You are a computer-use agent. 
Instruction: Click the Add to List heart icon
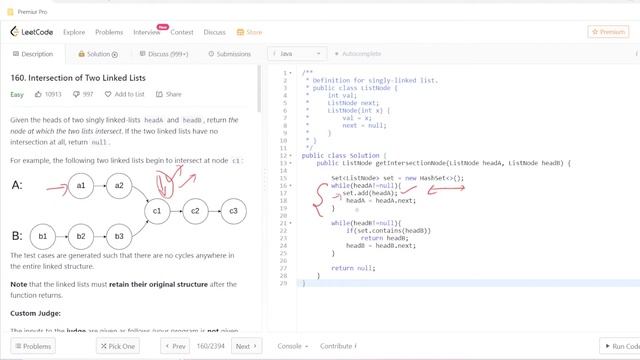(x=108, y=94)
